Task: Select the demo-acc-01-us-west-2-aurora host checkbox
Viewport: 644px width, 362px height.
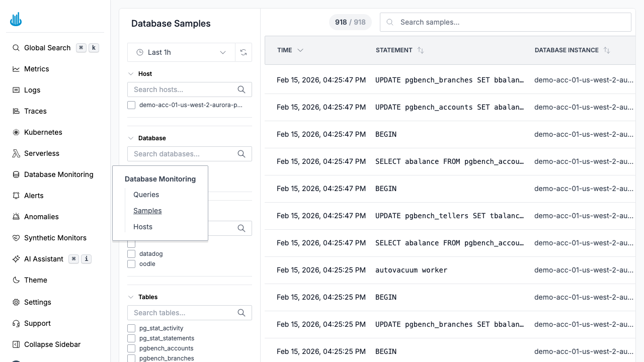Action: point(131,105)
